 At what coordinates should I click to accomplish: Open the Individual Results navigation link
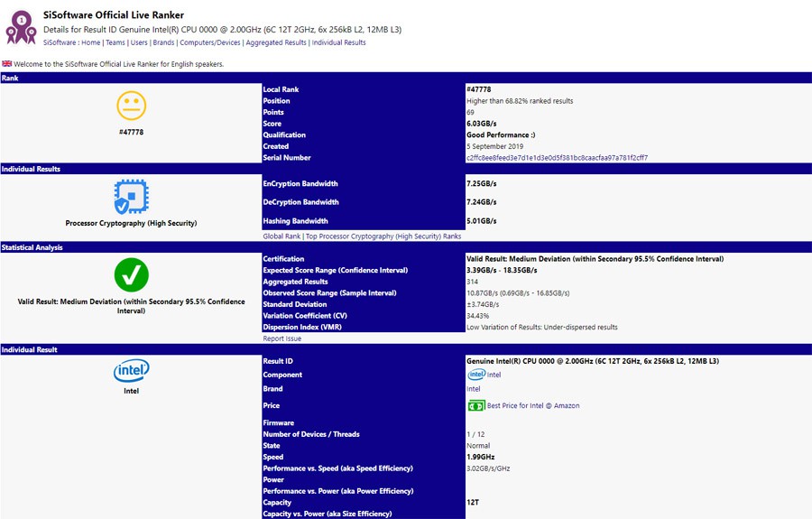point(338,42)
